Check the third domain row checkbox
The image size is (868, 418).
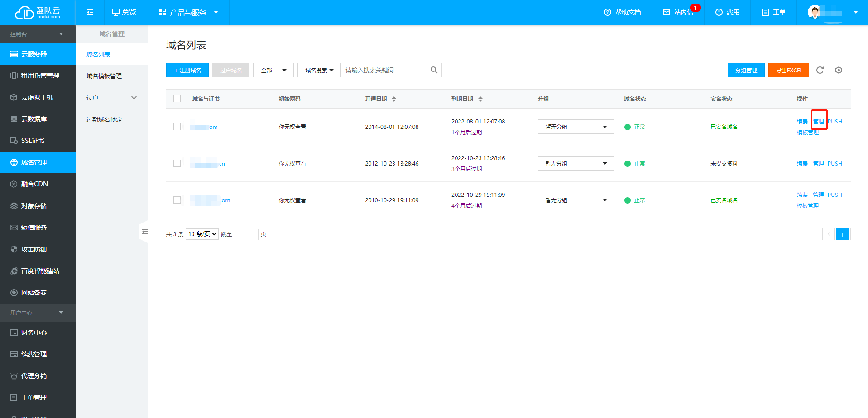pyautogui.click(x=177, y=200)
